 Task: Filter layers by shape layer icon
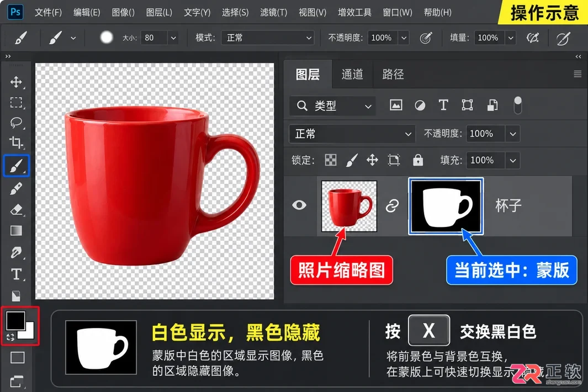point(467,105)
